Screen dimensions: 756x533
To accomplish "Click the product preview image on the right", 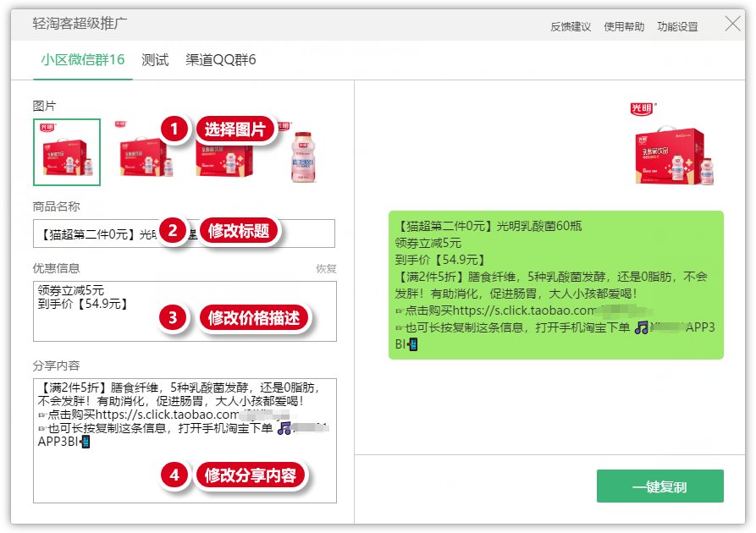I will click(x=674, y=145).
